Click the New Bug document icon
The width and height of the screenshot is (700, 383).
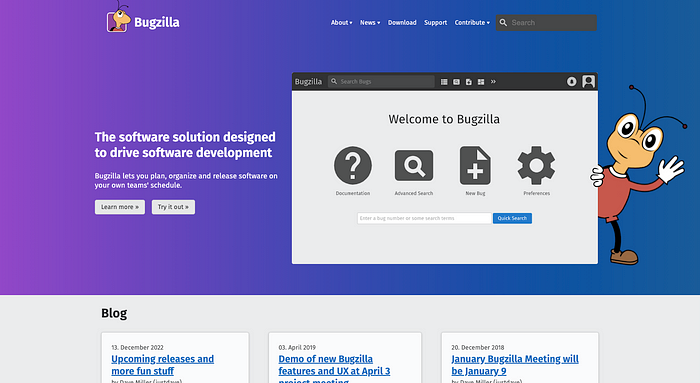475,165
